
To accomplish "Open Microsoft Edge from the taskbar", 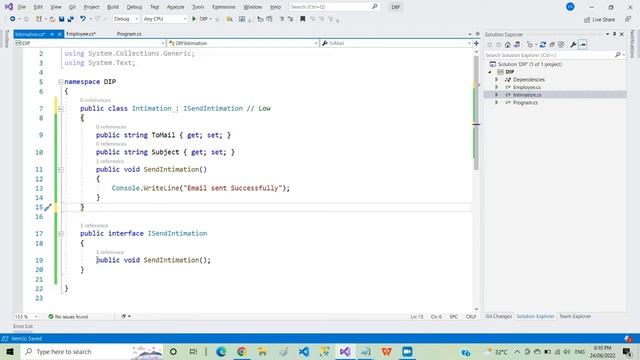I will tap(221, 352).
